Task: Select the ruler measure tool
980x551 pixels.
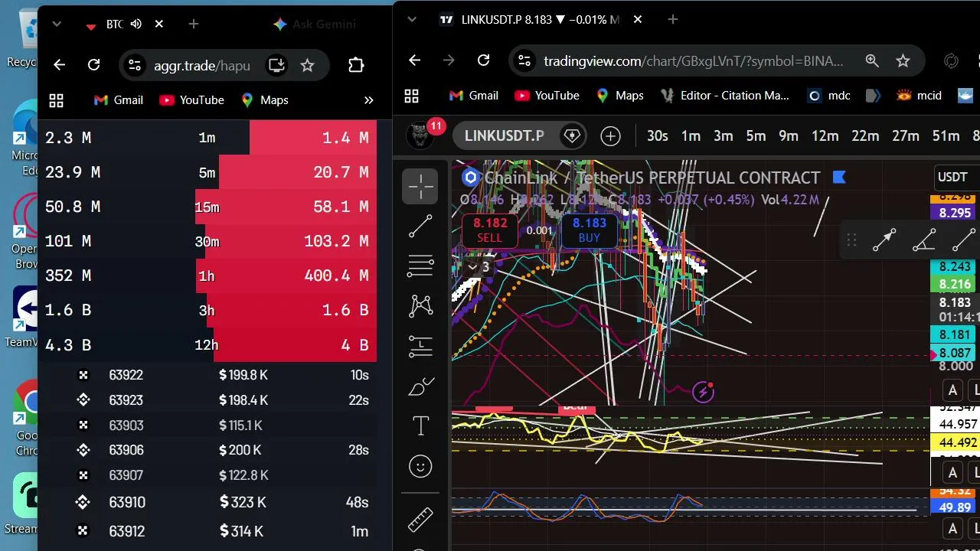Action: [420, 520]
